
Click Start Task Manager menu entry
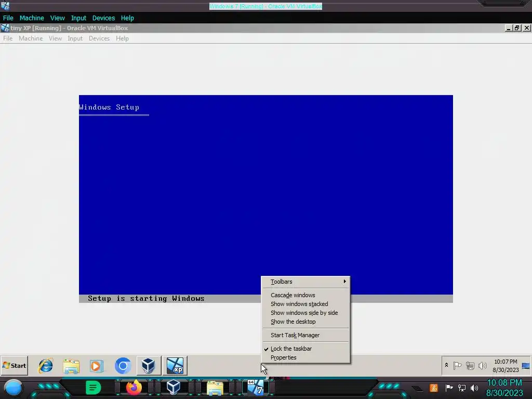pos(306,335)
